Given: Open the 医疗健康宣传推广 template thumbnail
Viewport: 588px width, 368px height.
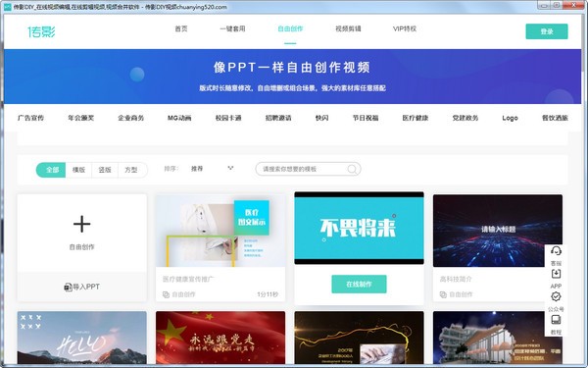Looking at the screenshot, I should (x=220, y=231).
